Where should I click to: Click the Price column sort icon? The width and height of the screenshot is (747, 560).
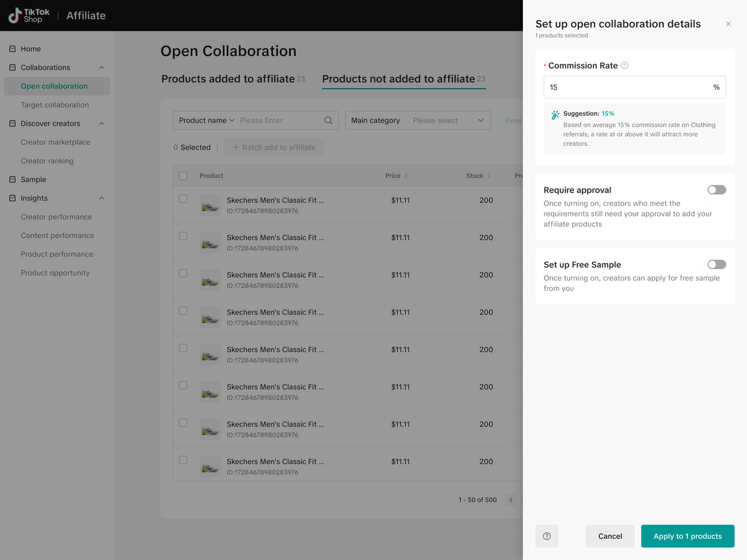(406, 176)
